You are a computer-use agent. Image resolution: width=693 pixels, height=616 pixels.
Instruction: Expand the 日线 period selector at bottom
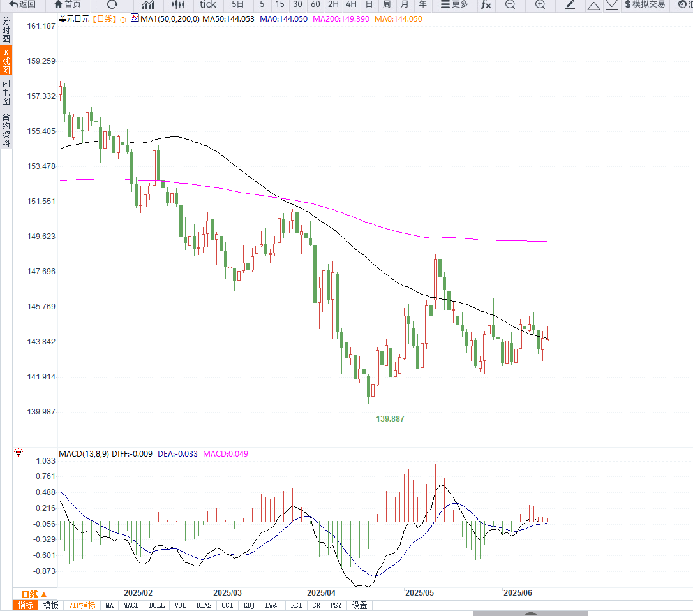[x=34, y=594]
